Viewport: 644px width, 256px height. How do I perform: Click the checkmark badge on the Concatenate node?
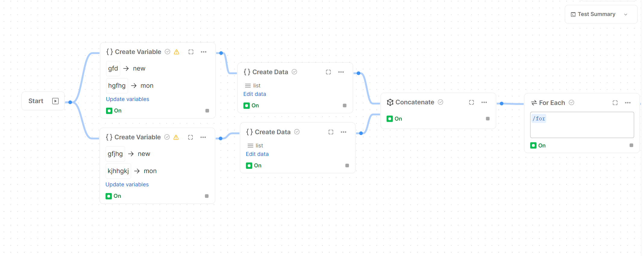(440, 102)
